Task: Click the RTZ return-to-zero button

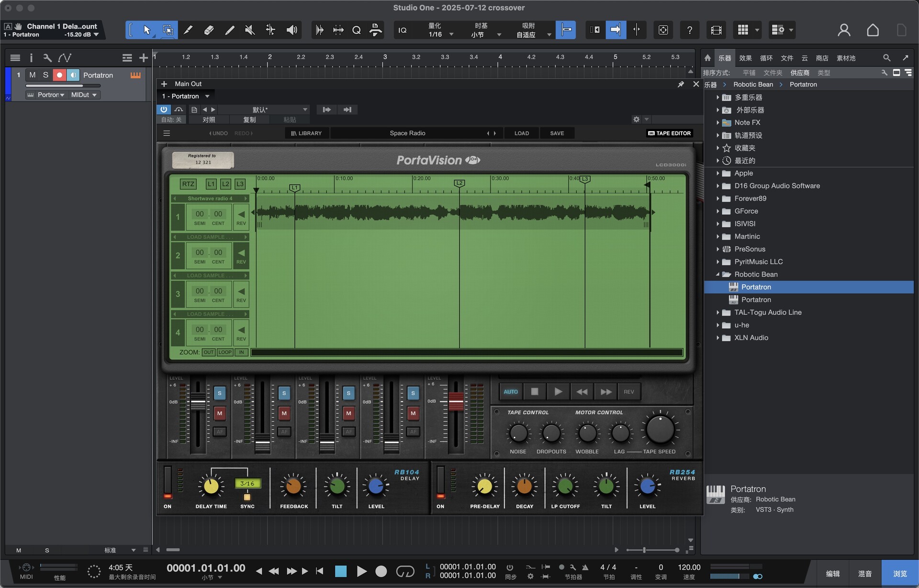Action: click(188, 184)
